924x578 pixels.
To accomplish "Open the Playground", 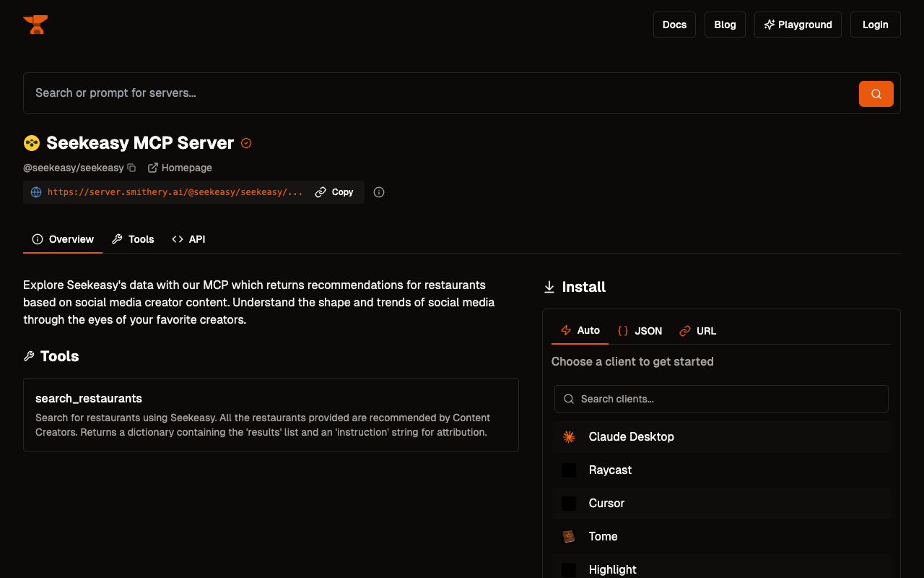I will [798, 25].
